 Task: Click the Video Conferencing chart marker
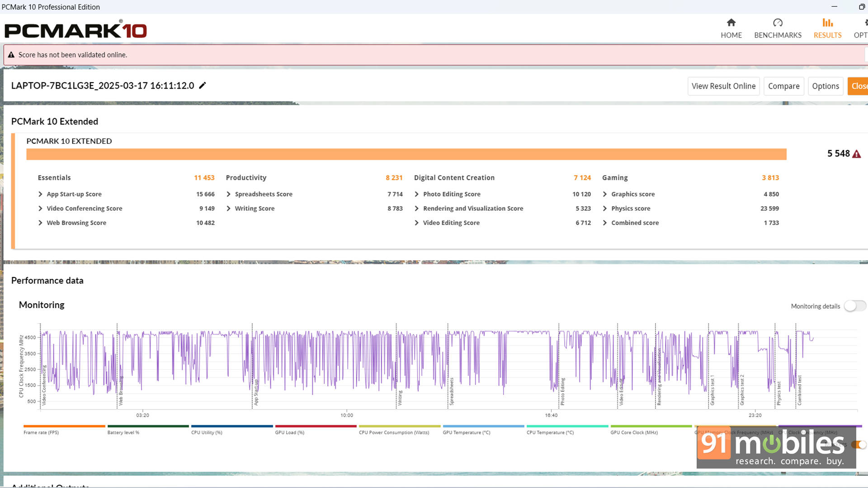pos(44,385)
